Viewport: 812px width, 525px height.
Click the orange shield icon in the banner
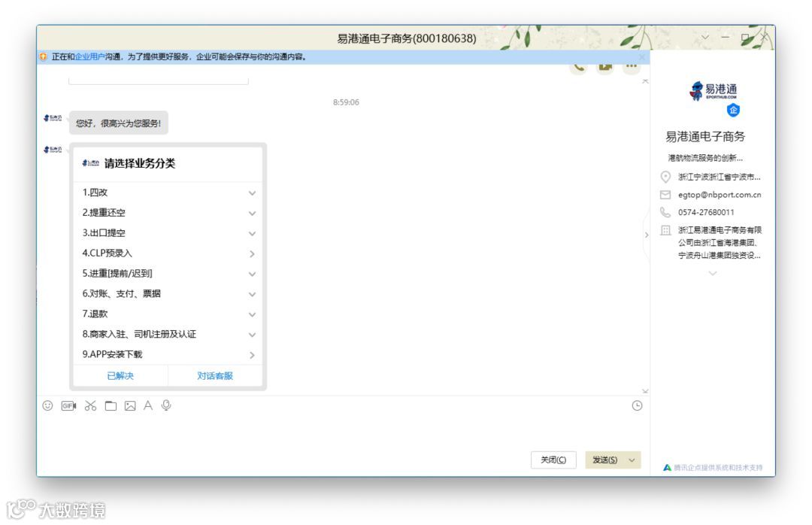click(43, 56)
